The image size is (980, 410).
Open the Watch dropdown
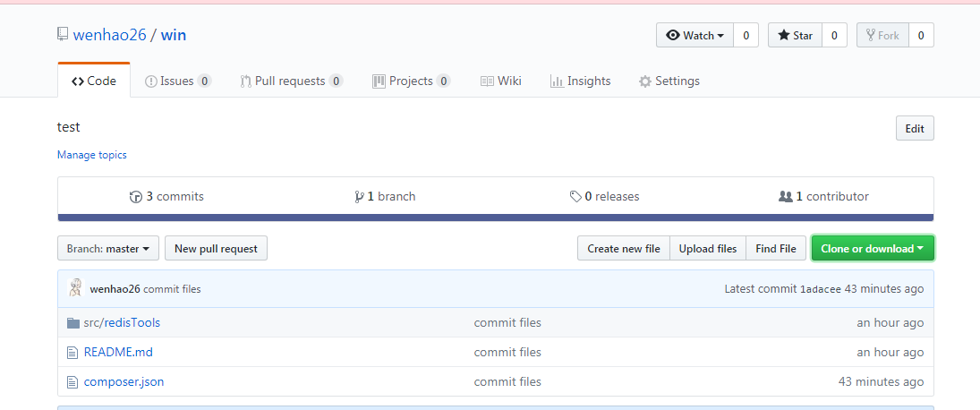[x=695, y=36]
